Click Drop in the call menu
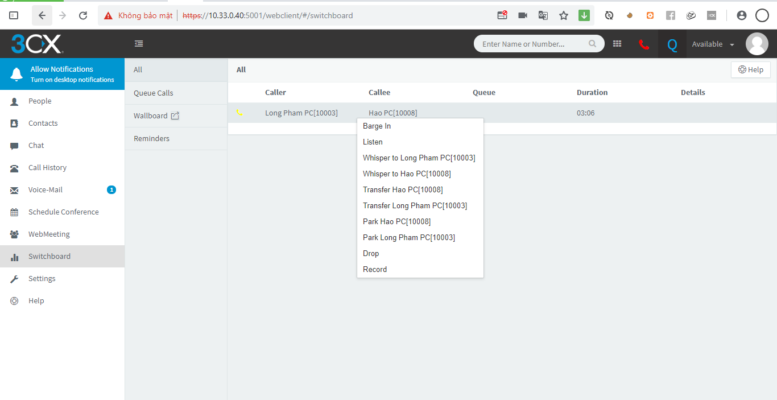The width and height of the screenshot is (777, 400). [x=371, y=253]
